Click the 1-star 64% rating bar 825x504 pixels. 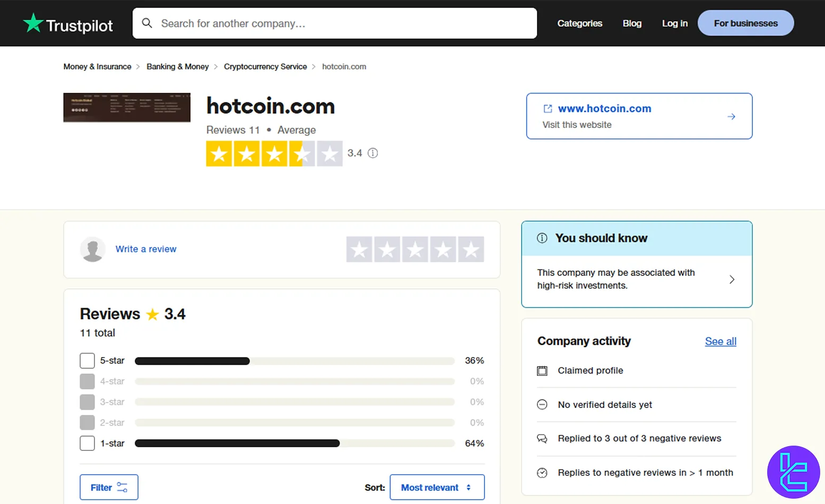click(x=294, y=443)
